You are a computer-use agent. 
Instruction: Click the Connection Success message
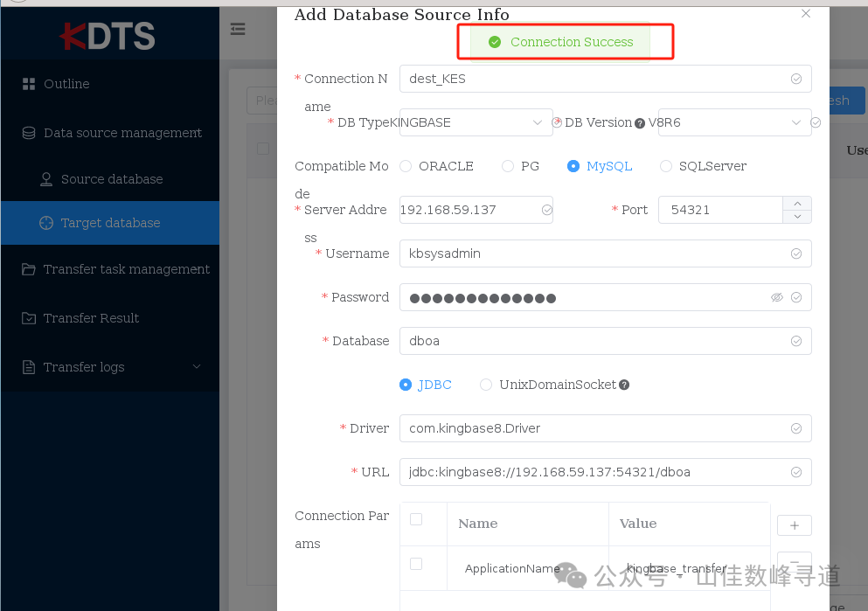560,42
